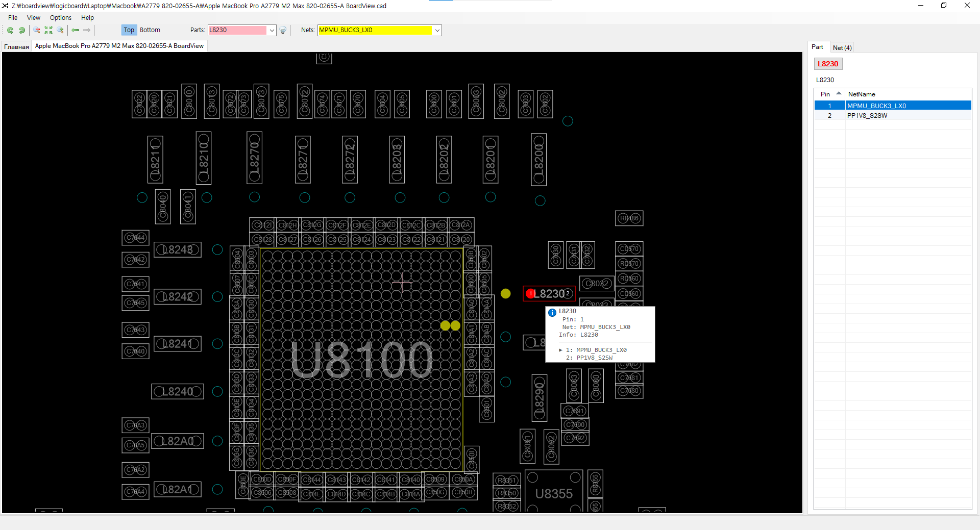The width and height of the screenshot is (980, 530).
Task: Click inductor L82A0 on the board
Action: (x=178, y=441)
